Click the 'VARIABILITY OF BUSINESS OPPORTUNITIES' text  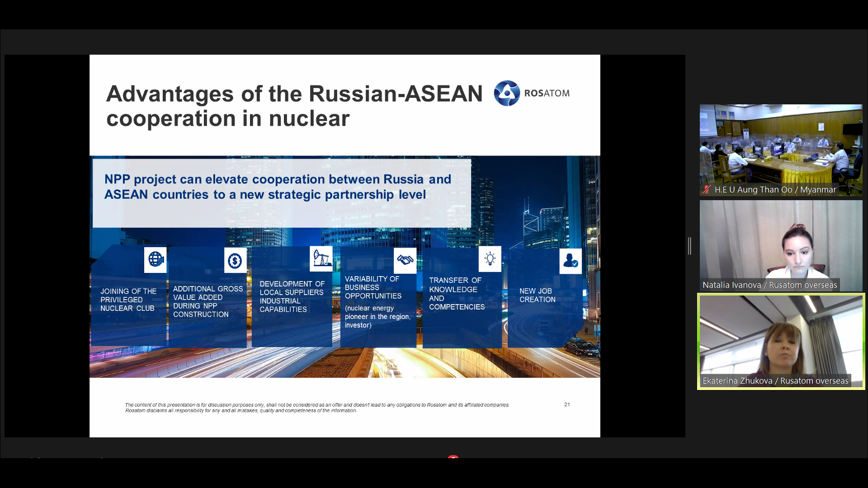[x=373, y=287]
